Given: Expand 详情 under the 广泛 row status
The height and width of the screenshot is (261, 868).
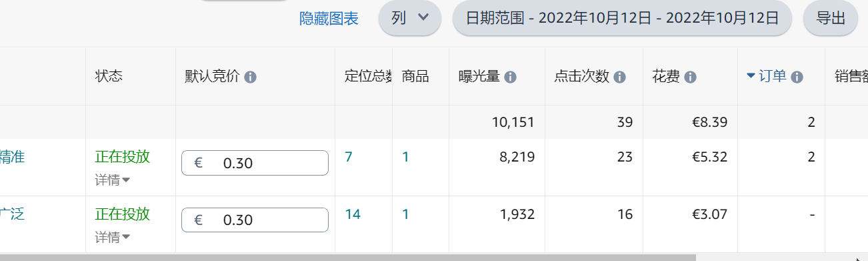Looking at the screenshot, I should [112, 237].
